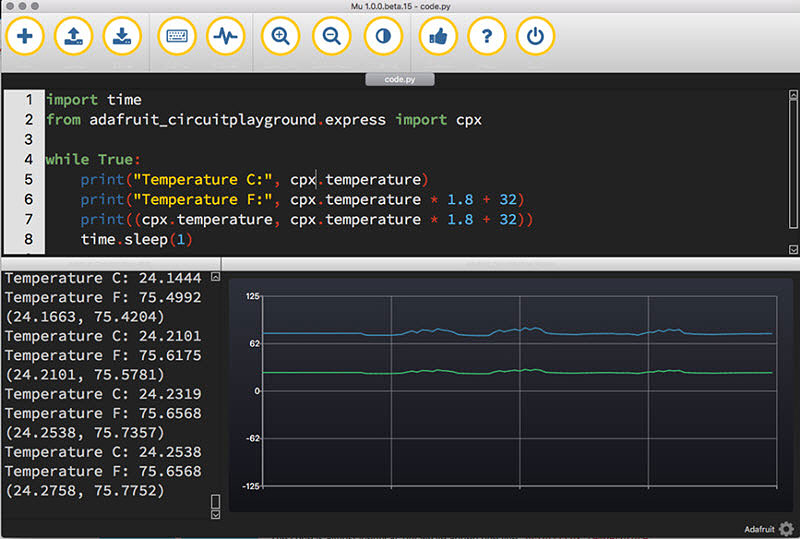Screen dimensions: 800x539
Task: Create a new file with the plus icon
Action: (25, 37)
